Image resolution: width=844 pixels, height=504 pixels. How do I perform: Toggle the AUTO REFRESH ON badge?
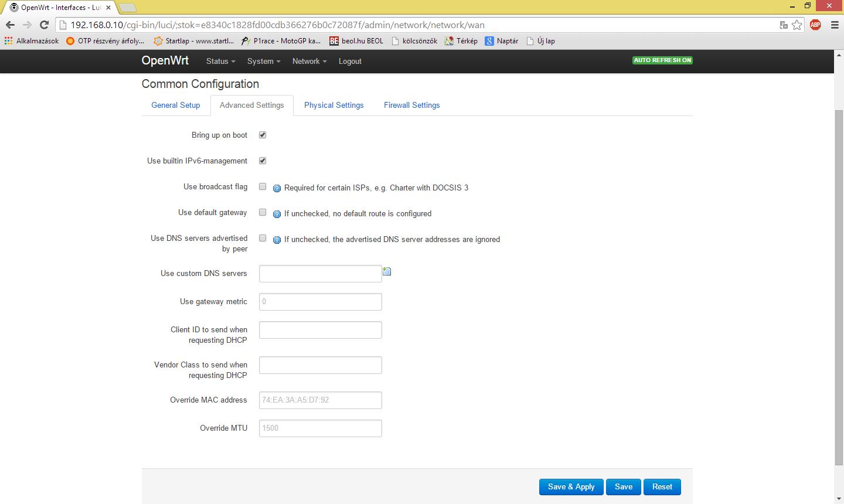pos(663,60)
